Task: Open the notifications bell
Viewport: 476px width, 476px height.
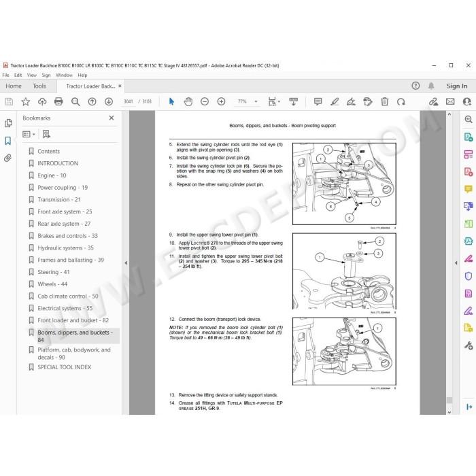Action: 431,86
